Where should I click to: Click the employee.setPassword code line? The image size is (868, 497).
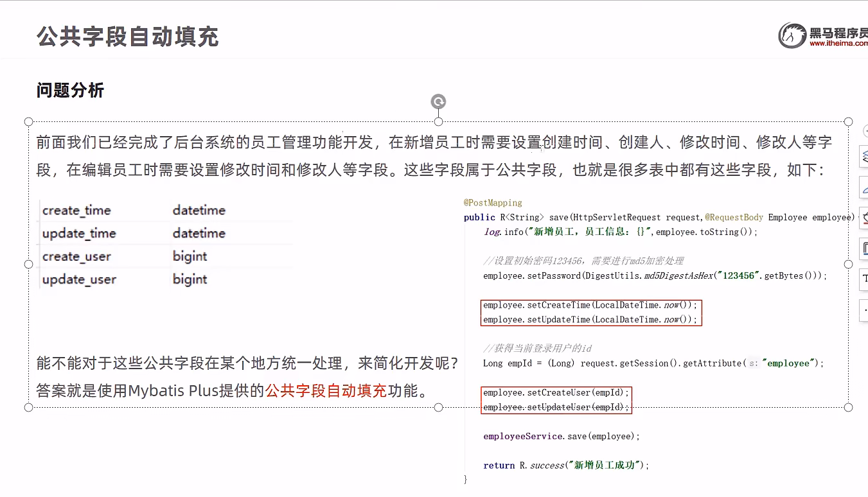point(655,275)
